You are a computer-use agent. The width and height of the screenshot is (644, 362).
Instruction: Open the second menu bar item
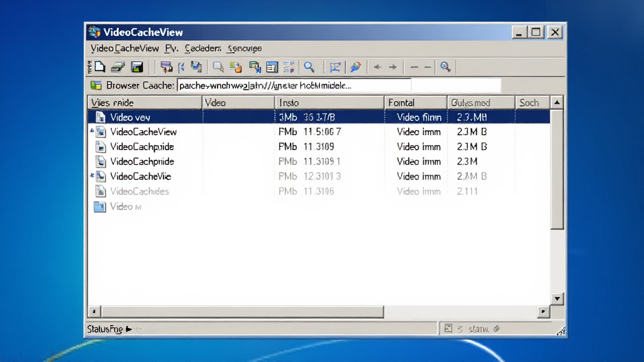[x=171, y=48]
